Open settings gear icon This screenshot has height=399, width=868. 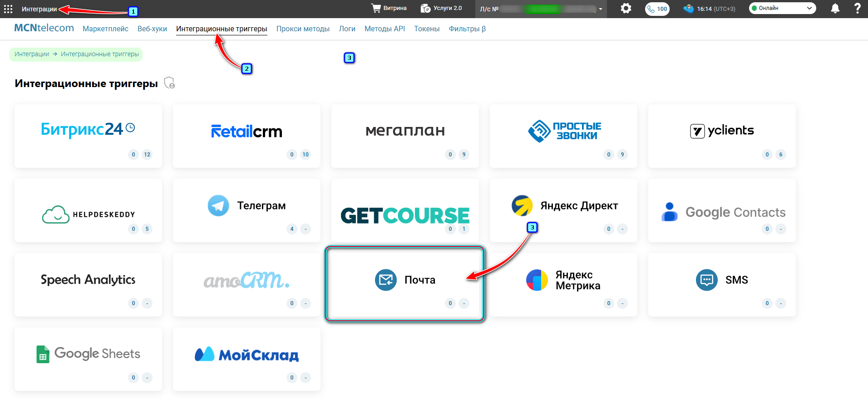[x=626, y=9]
